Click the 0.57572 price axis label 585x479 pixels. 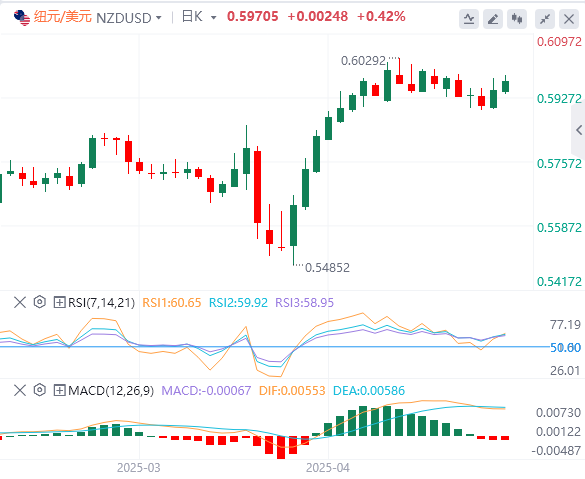559,163
